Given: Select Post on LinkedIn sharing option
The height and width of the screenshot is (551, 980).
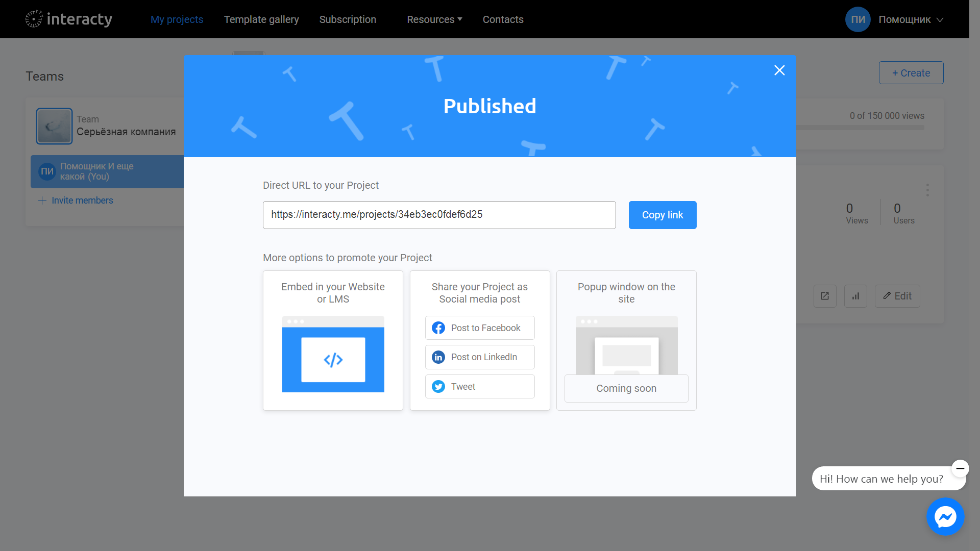Looking at the screenshot, I should coord(480,357).
